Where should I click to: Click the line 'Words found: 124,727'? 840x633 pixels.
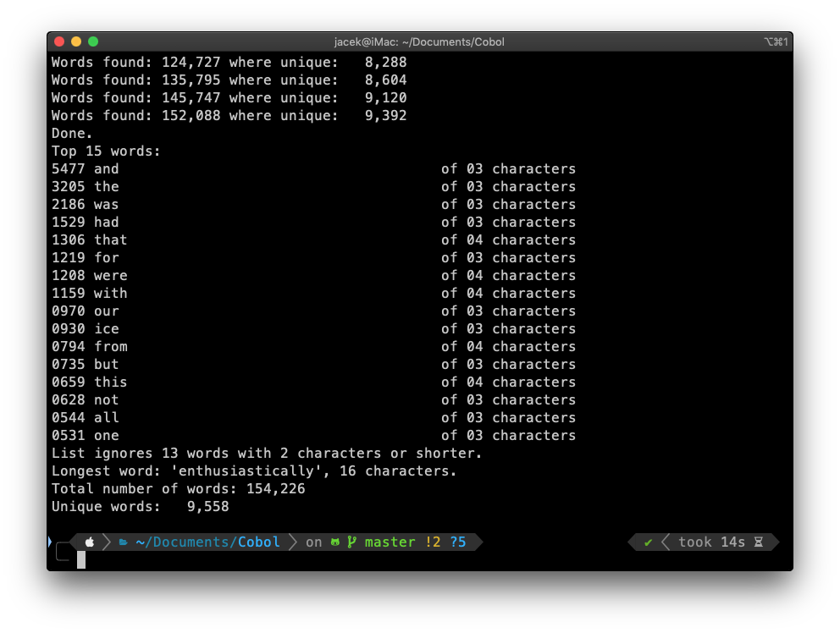(229, 62)
